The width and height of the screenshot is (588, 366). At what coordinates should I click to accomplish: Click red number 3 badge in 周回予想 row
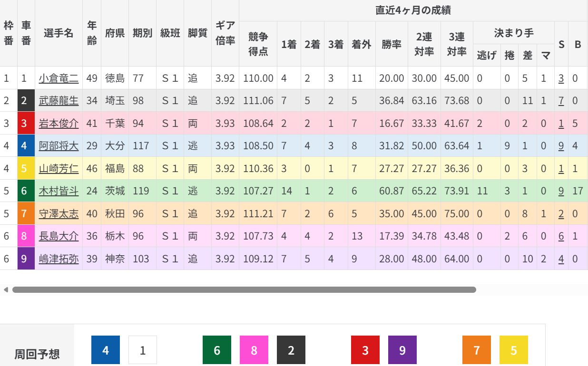[x=365, y=350]
